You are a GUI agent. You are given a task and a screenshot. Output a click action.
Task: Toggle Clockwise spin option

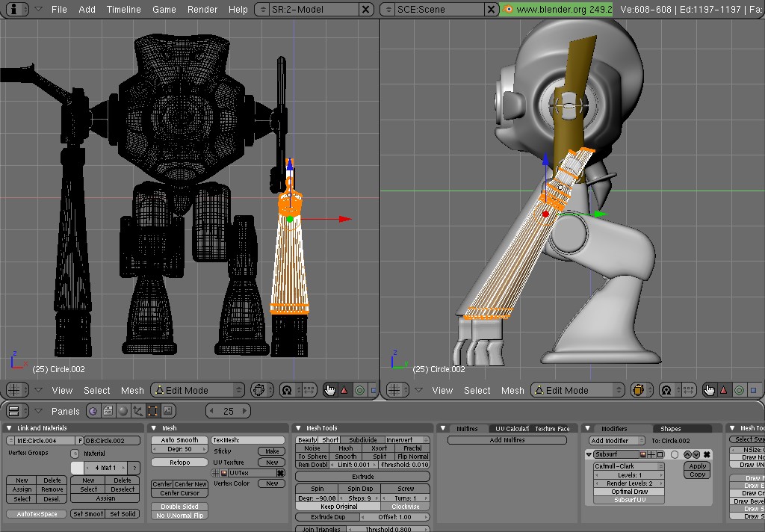click(406, 507)
